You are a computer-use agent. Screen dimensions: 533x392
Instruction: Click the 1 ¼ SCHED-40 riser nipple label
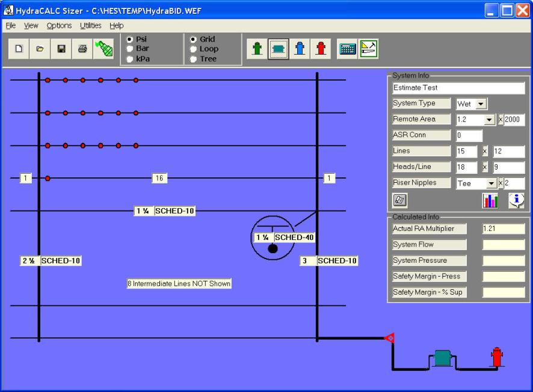pos(285,237)
